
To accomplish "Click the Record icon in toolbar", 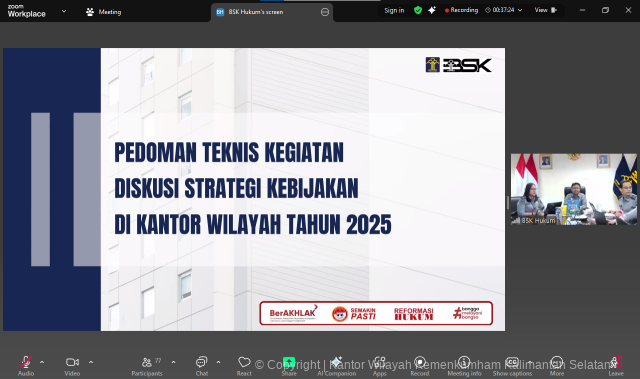I will coord(420,362).
